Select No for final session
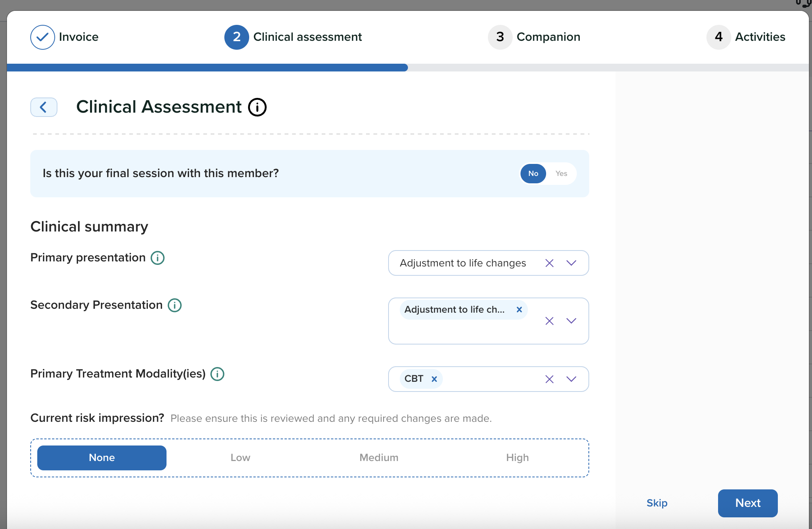Image resolution: width=812 pixels, height=529 pixels. pyautogui.click(x=533, y=174)
